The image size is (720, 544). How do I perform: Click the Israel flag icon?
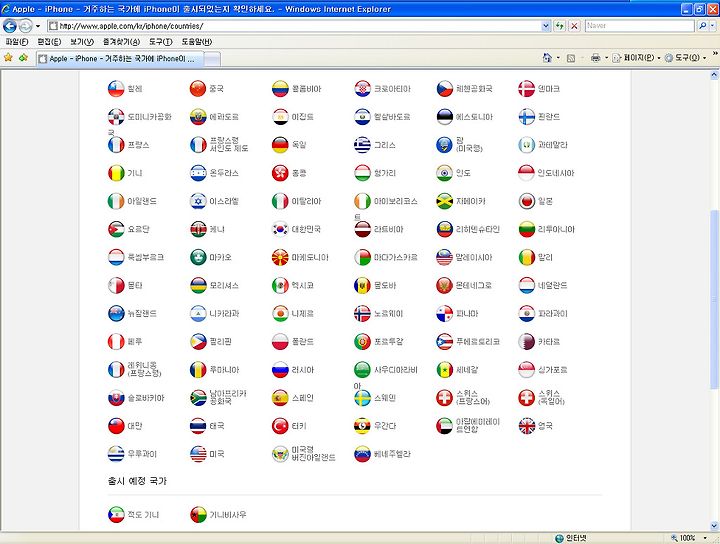coord(198,201)
